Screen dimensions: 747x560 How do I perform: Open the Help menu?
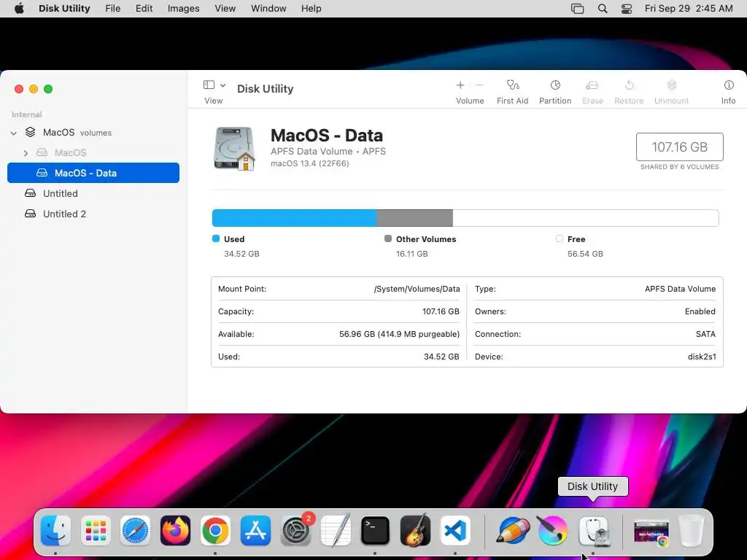pyautogui.click(x=311, y=9)
